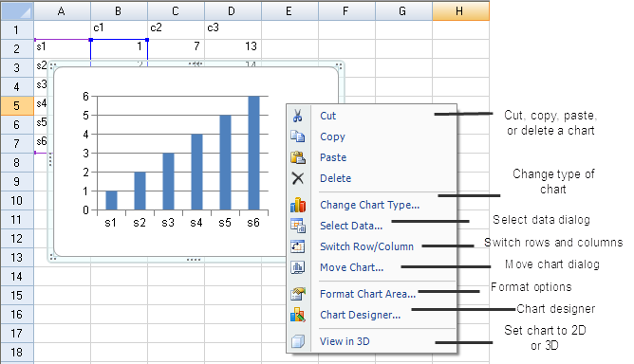
Task: Select column header C
Action: pyautogui.click(x=176, y=11)
